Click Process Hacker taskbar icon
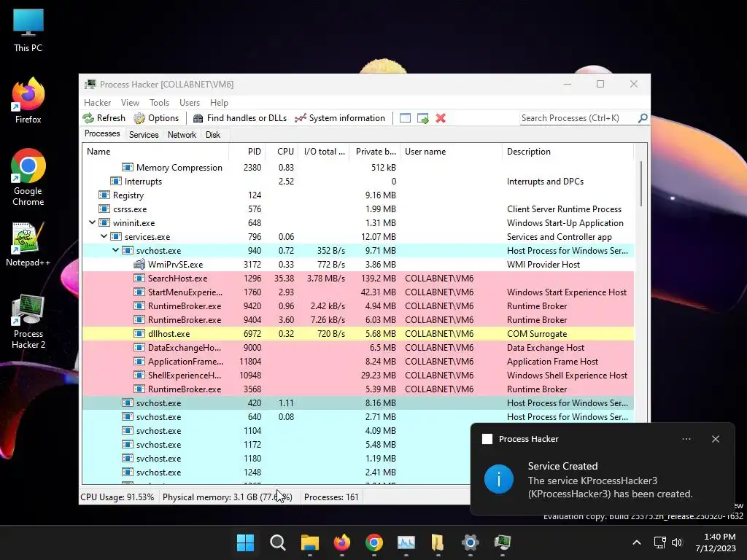This screenshot has height=560, width=747. pyautogui.click(x=502, y=542)
